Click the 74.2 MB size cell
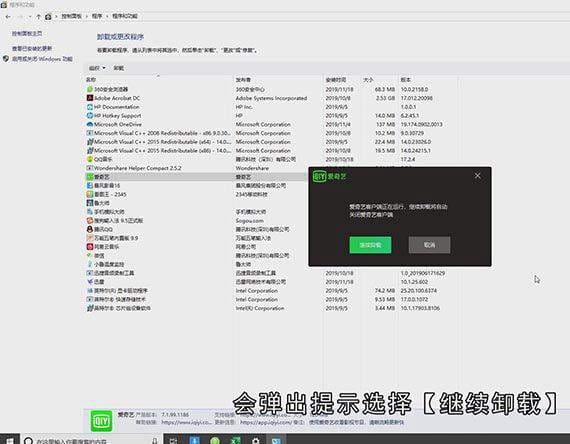Image resolution: width=570 pixels, height=444 pixels. pos(385,291)
